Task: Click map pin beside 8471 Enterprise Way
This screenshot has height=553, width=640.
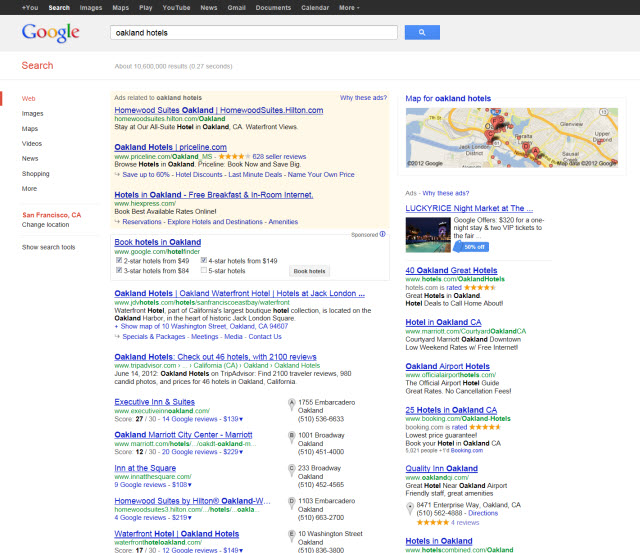Action: coord(410,509)
